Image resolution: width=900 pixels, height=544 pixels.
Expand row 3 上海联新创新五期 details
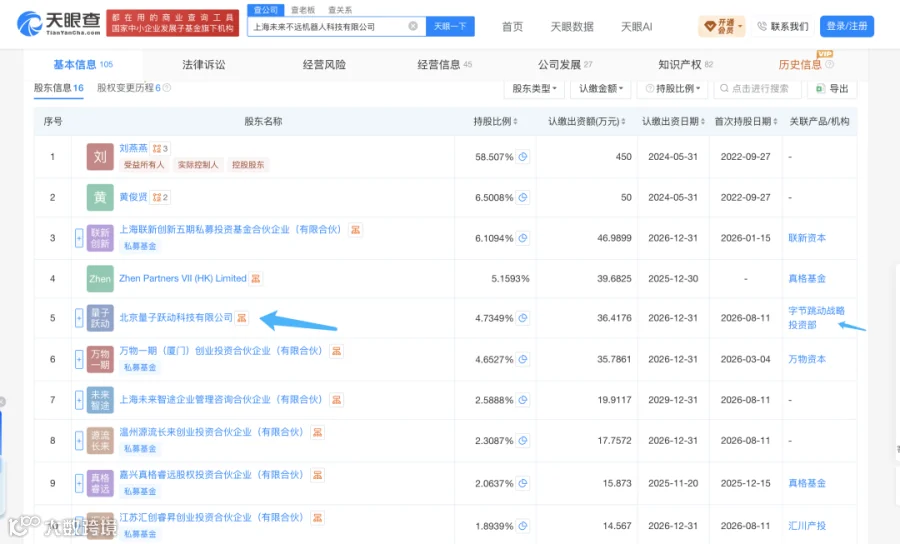point(79,238)
